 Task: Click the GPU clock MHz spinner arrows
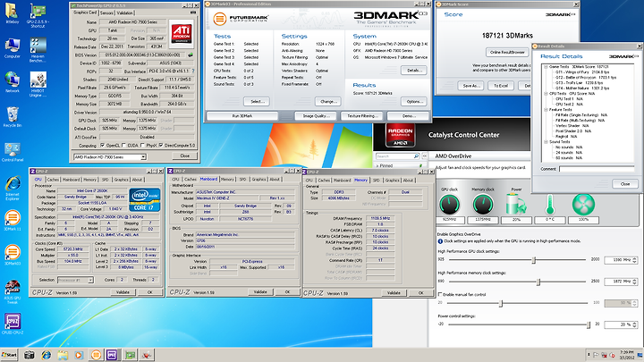635,260
